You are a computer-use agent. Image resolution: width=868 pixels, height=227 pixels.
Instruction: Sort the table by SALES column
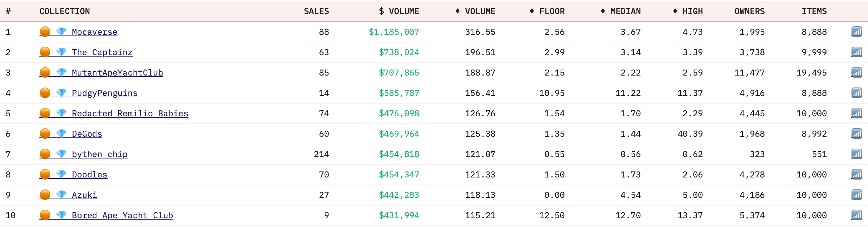(x=316, y=11)
